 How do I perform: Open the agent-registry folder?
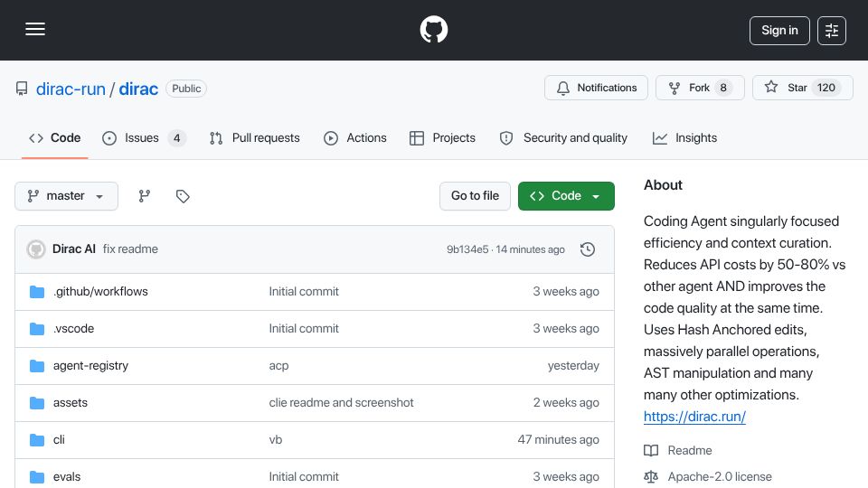[90, 366]
